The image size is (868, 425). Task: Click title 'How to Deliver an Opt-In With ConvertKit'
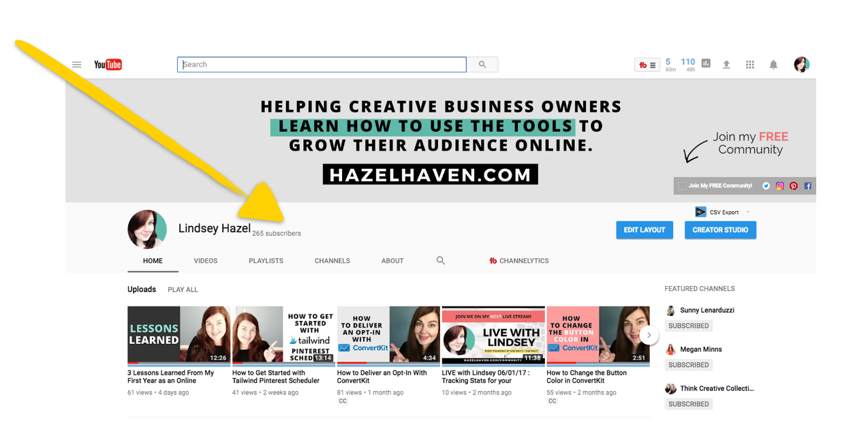(382, 377)
